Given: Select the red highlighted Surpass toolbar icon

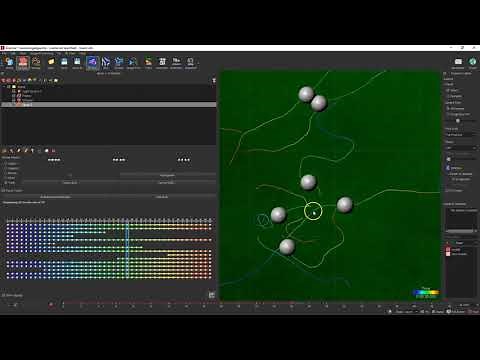Looking at the screenshot, I should pos(23,62).
